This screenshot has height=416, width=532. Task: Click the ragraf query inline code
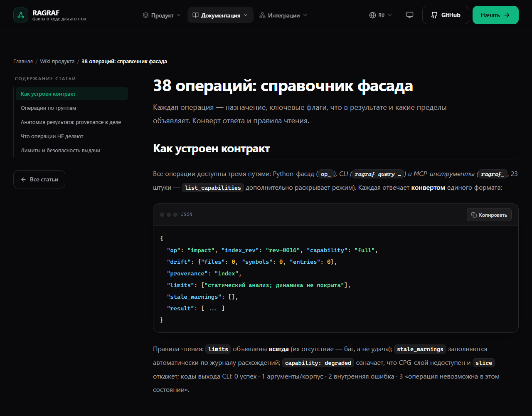pyautogui.click(x=378, y=174)
